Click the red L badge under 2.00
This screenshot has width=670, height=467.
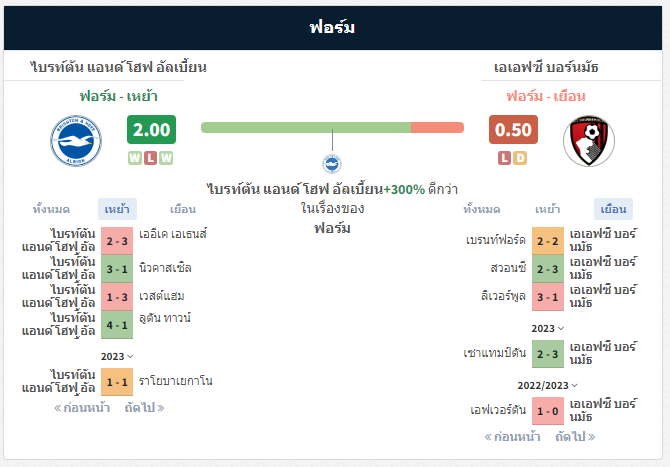click(150, 158)
